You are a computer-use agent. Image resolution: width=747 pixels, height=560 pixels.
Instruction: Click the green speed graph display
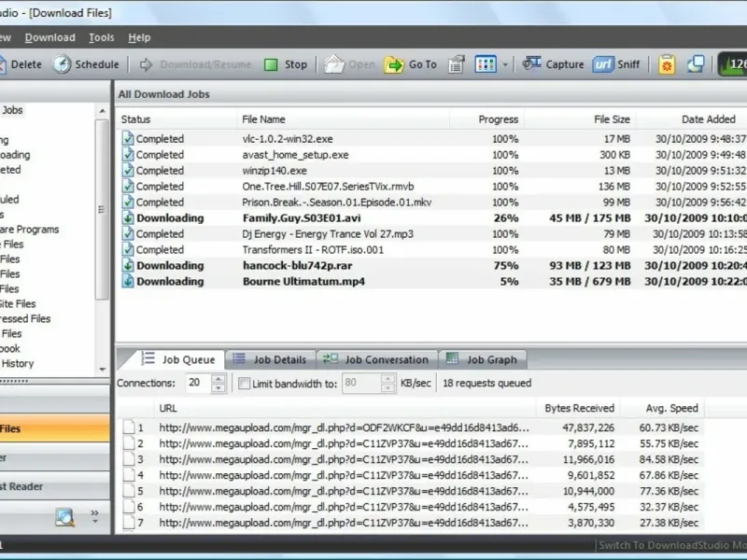pos(733,64)
